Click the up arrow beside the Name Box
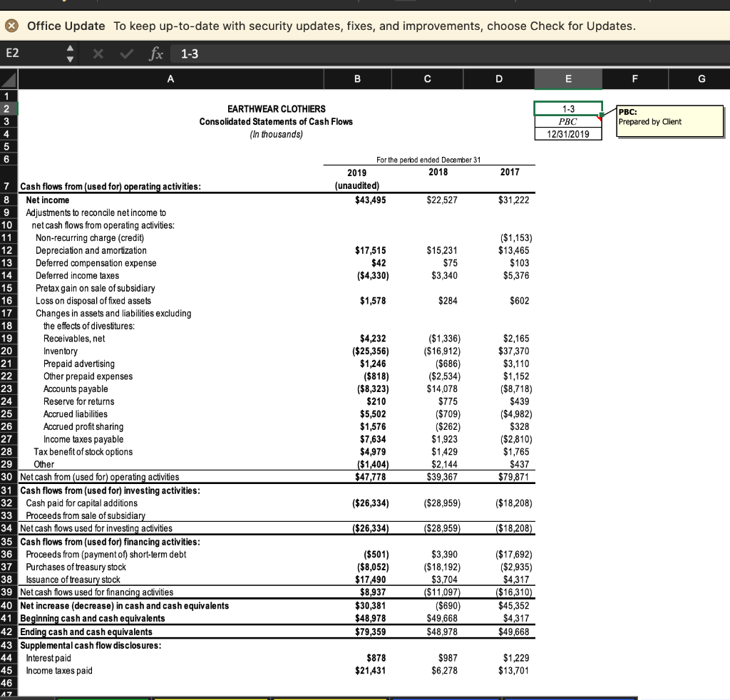Viewport: 730px width, 700px height. 69,49
